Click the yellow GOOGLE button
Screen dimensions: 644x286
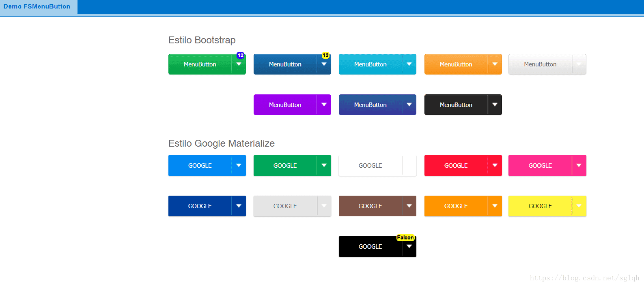click(x=540, y=206)
